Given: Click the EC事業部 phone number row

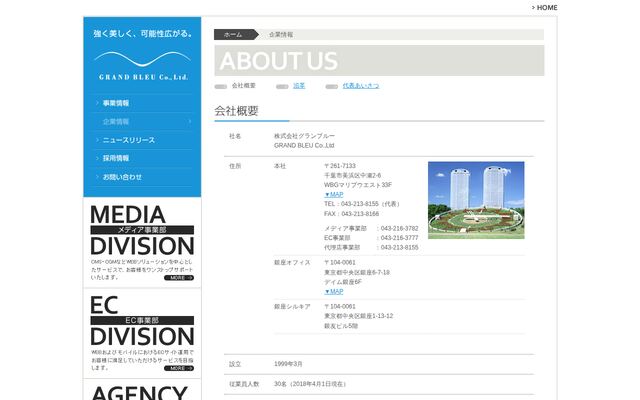Looking at the screenshot, I should tap(371, 238).
